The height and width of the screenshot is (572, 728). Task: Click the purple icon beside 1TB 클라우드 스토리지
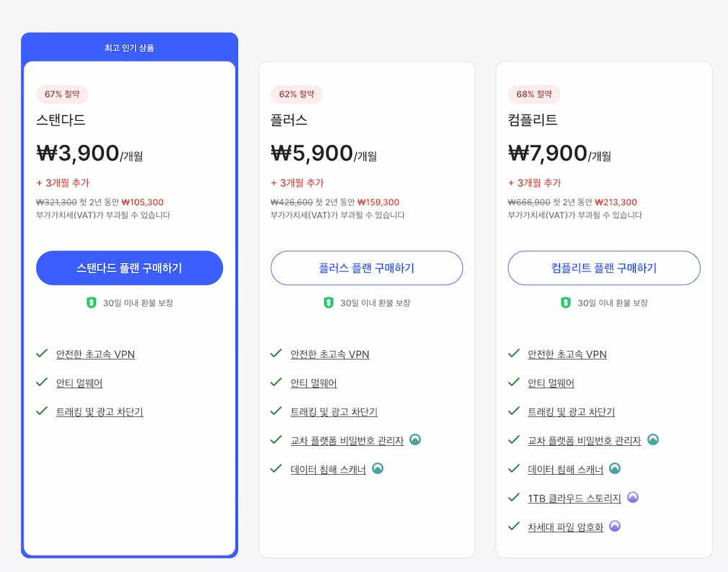click(632, 497)
